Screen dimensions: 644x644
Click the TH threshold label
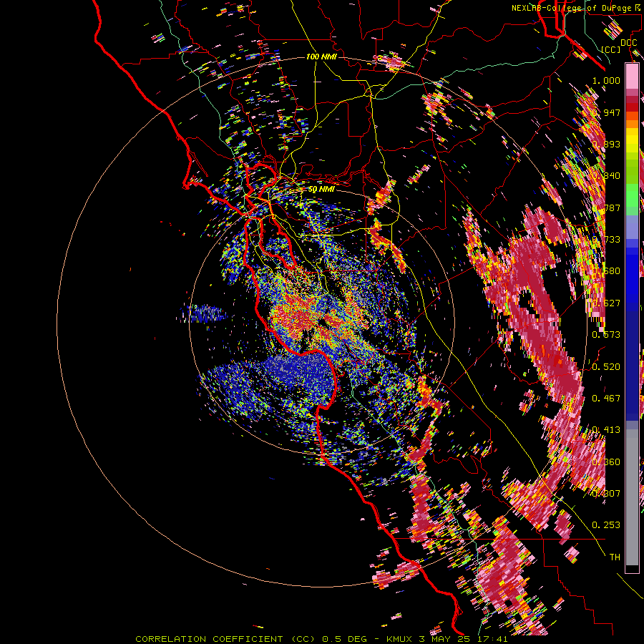tap(615, 557)
